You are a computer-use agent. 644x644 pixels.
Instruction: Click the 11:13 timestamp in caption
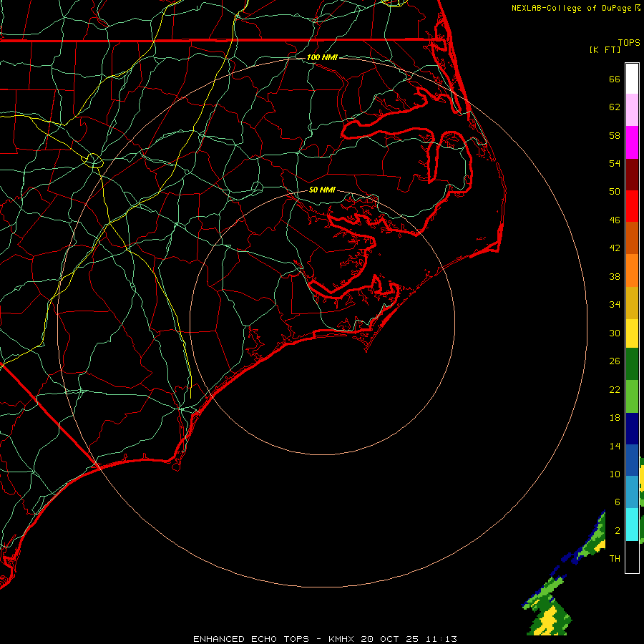tap(441, 639)
